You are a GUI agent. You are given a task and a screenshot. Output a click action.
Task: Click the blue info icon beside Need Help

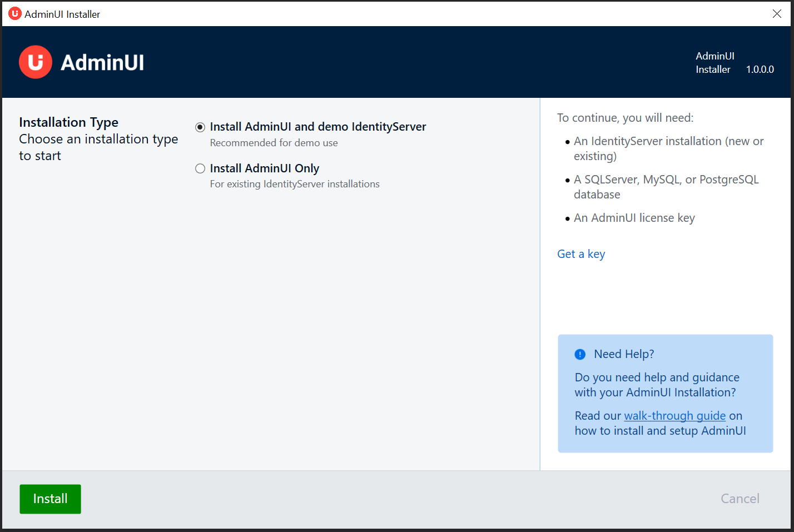click(580, 354)
